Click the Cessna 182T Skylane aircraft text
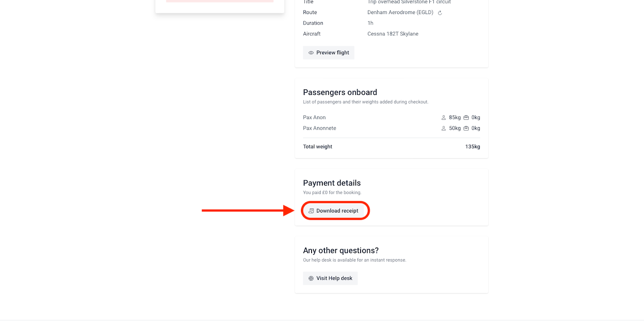The image size is (644, 322). 393,34
